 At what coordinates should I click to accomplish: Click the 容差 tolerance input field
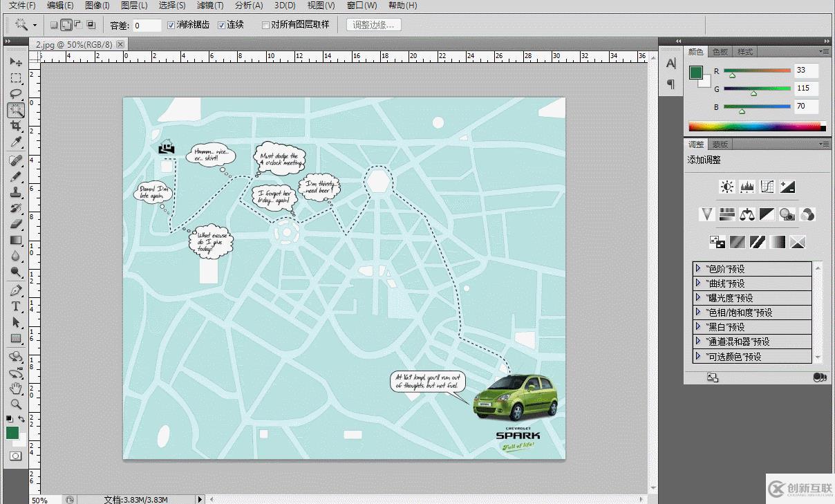click(x=147, y=25)
